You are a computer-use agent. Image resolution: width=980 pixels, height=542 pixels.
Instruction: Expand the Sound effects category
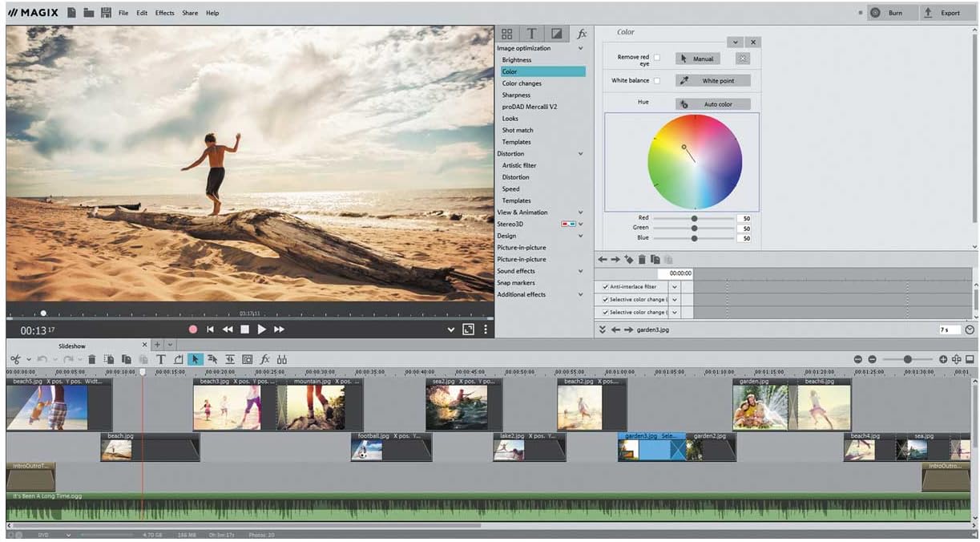tap(580, 271)
